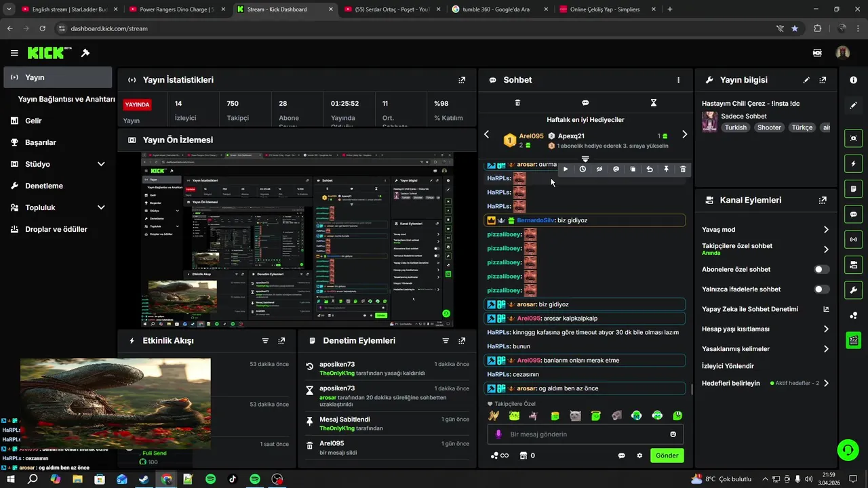Click the green Gönder button
Screen dimensions: 868x488
pos(667,455)
